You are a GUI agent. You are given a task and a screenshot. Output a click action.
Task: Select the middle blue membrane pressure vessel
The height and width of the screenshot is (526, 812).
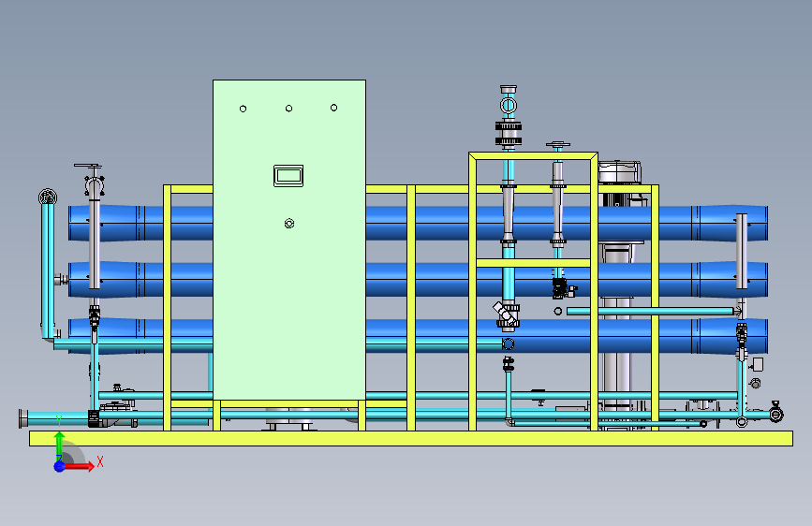[418, 280]
